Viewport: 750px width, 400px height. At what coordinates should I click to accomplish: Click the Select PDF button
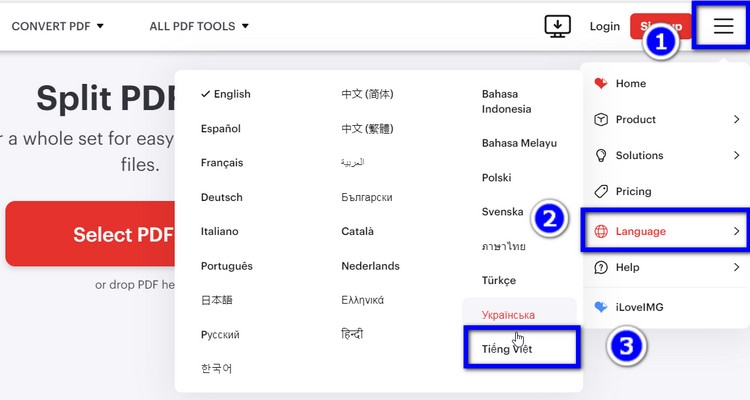click(91, 234)
